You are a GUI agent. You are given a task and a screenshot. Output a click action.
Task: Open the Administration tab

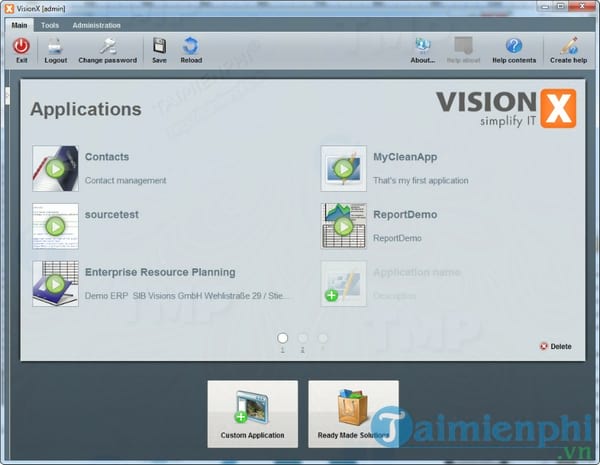(96, 25)
